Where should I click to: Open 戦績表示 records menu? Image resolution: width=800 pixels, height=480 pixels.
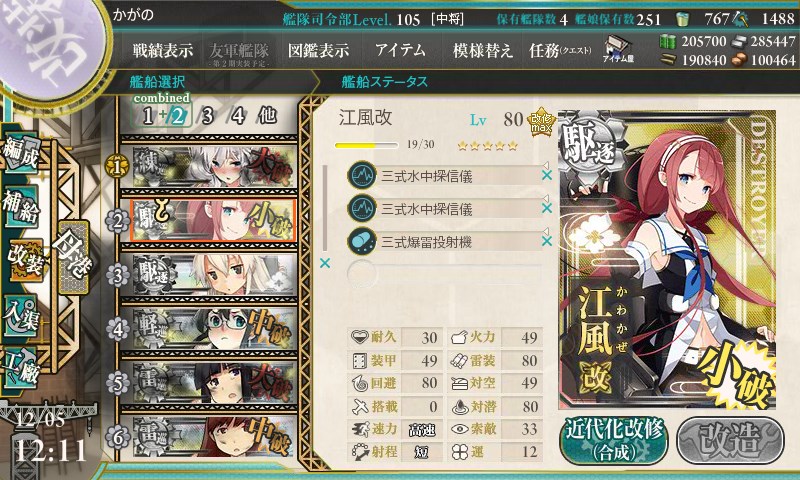(163, 50)
